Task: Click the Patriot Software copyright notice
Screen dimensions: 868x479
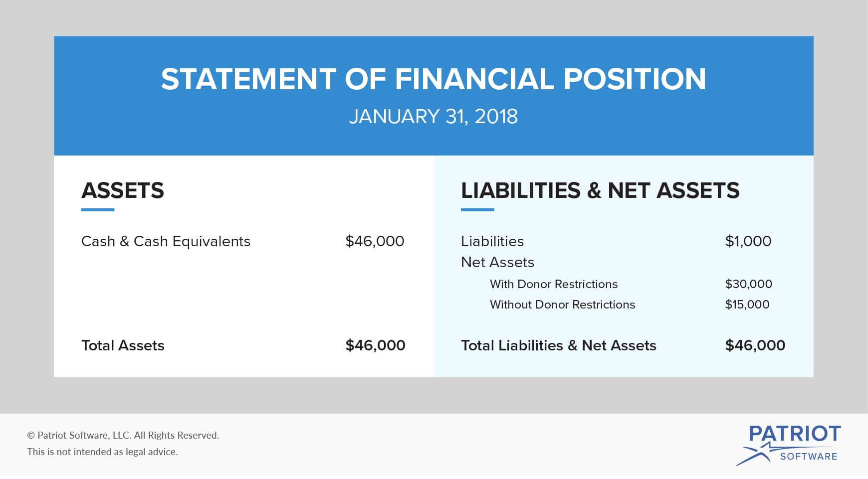Action: (x=123, y=435)
